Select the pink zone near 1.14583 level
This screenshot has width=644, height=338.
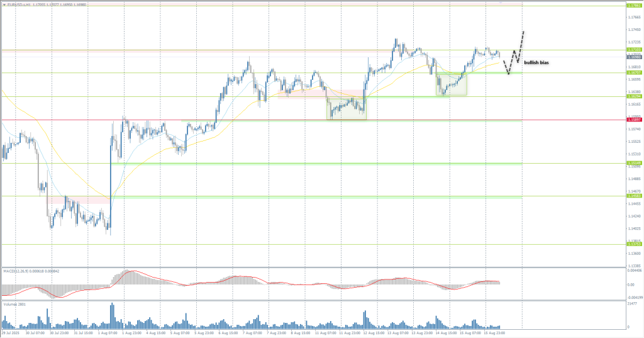79,200
